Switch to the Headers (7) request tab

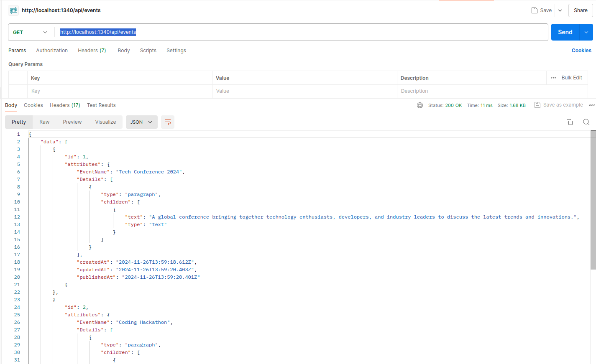pos(92,50)
